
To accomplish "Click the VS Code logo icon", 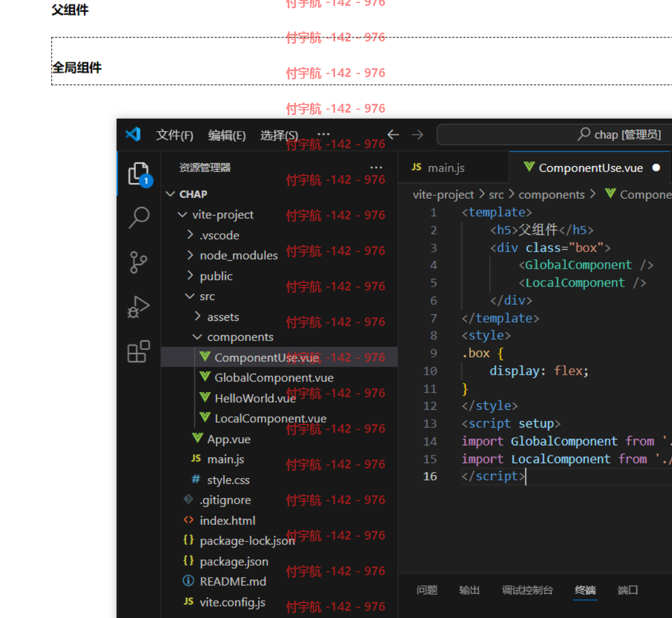I will coord(133,135).
